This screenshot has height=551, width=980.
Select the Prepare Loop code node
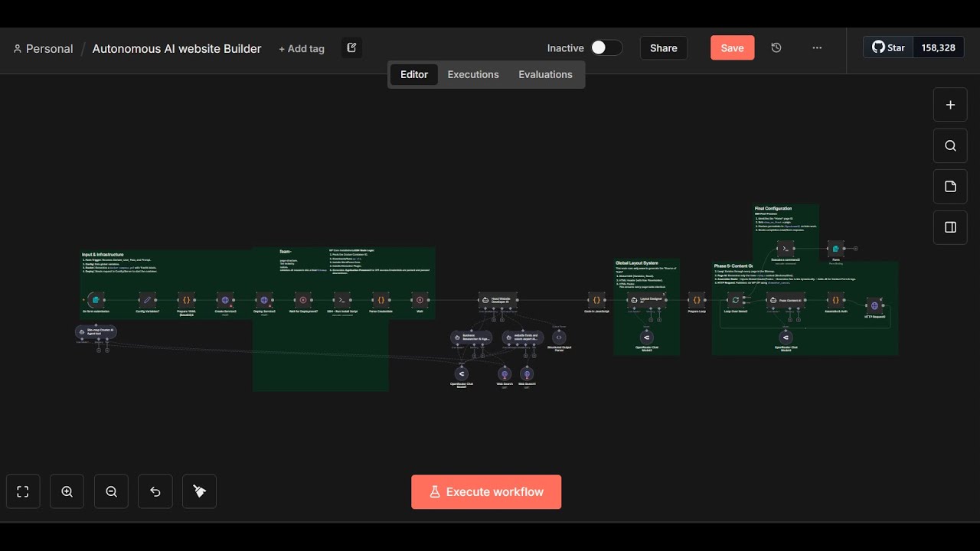coord(697,300)
